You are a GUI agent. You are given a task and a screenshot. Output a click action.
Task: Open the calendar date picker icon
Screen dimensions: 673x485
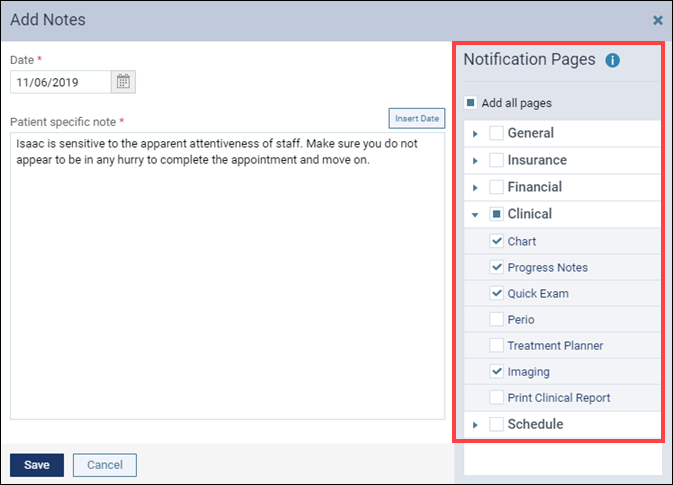pos(123,82)
